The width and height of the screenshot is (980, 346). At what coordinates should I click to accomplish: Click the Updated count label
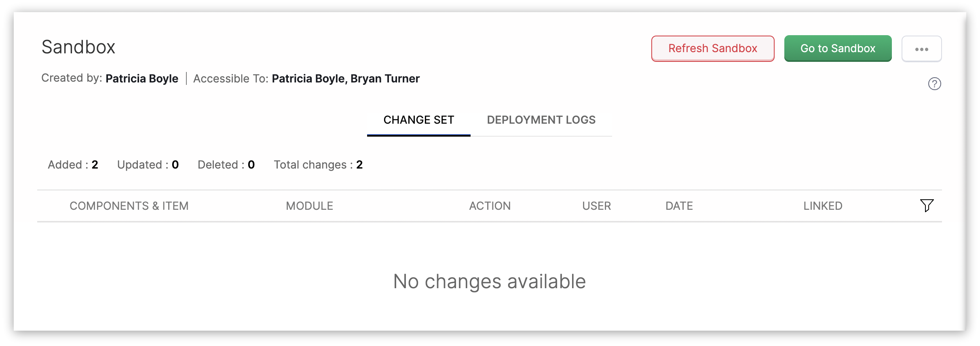click(x=148, y=165)
